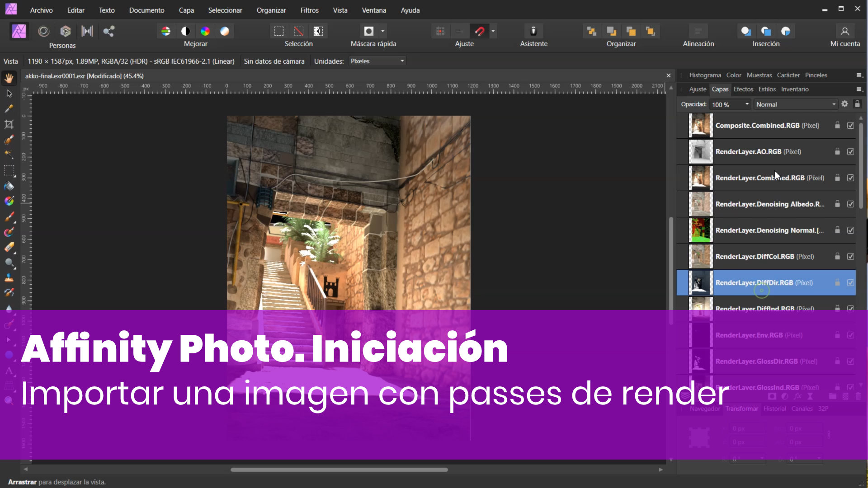Hide the RenderLayer.AO.RGB layer
The width and height of the screenshot is (868, 488).
850,152
